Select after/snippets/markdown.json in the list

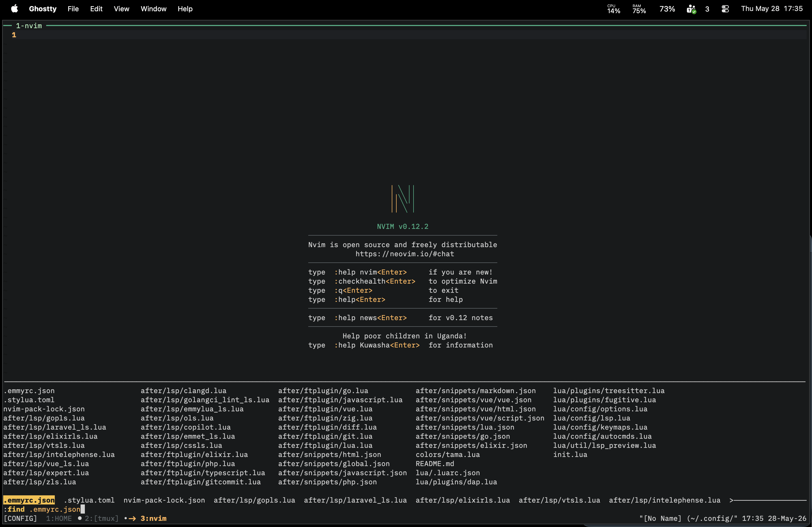tap(476, 391)
